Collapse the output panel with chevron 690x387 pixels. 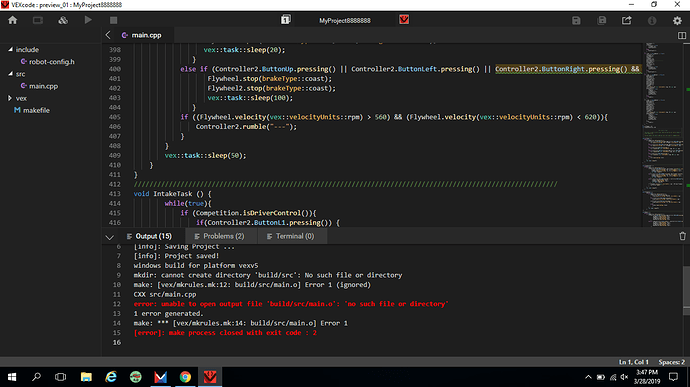(x=110, y=237)
